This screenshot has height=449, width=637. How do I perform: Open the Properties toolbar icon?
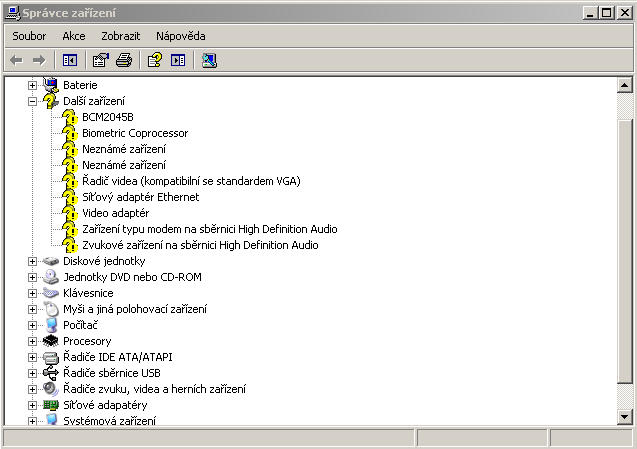click(100, 61)
